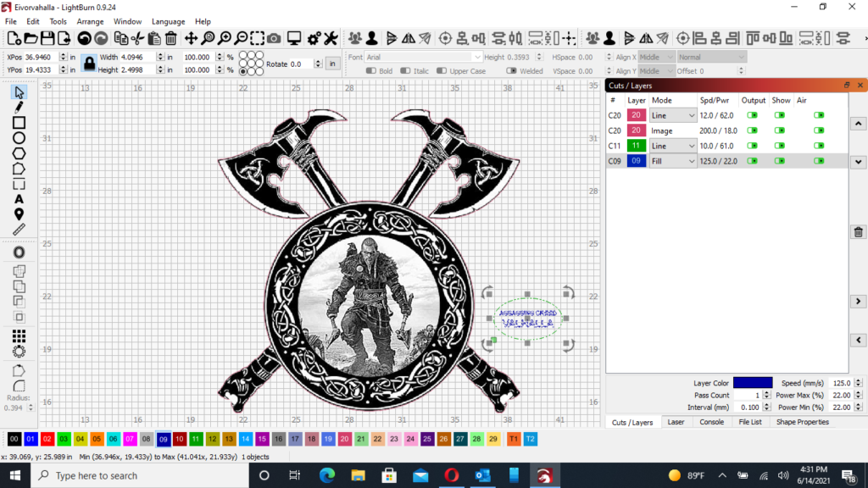The image size is (868, 488).
Task: Open the Preview monitor icon
Action: pyautogui.click(x=294, y=38)
